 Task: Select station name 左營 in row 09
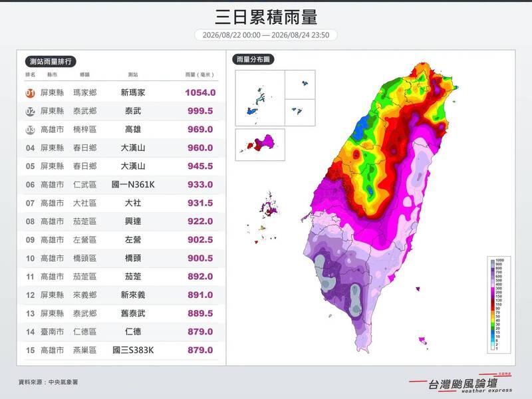132,240
